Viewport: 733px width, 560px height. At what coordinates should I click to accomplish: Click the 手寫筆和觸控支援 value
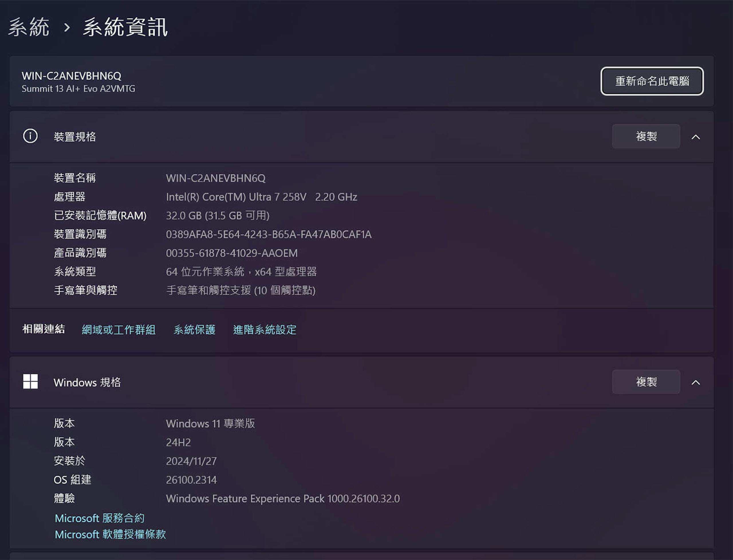point(241,290)
